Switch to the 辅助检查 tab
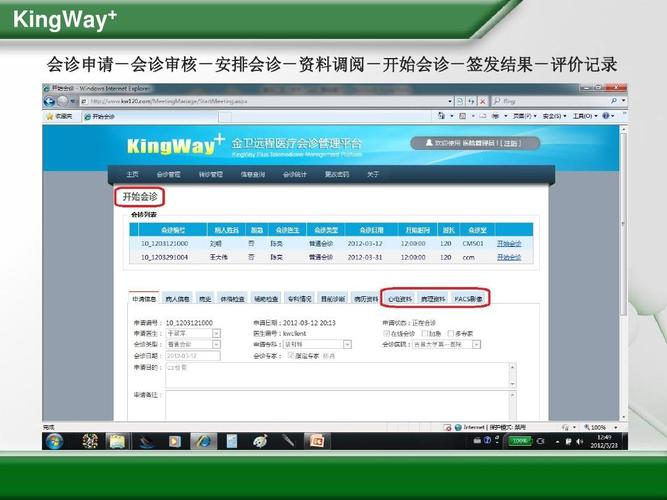Image resolution: width=667 pixels, height=500 pixels. 266,299
